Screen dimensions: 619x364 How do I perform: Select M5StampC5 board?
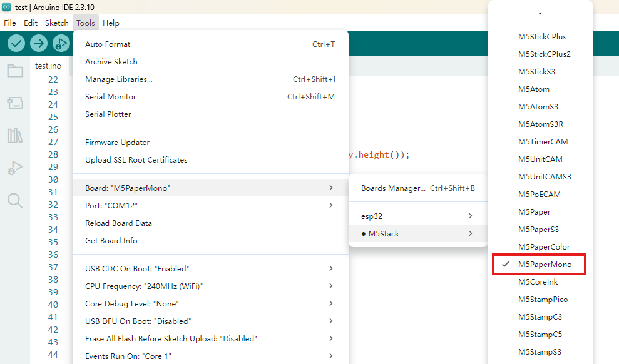click(540, 335)
